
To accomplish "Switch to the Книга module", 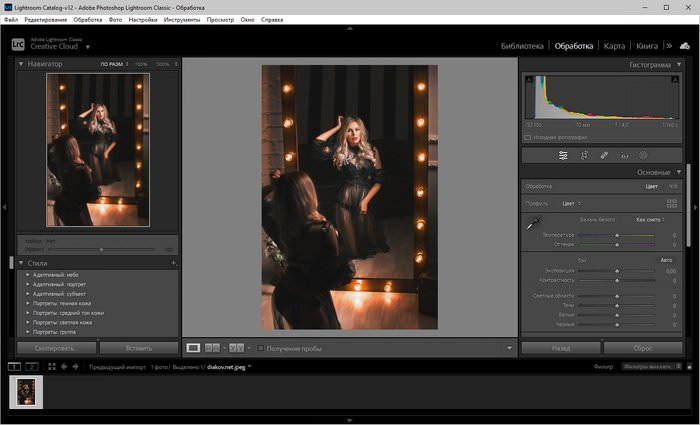I will pyautogui.click(x=647, y=46).
